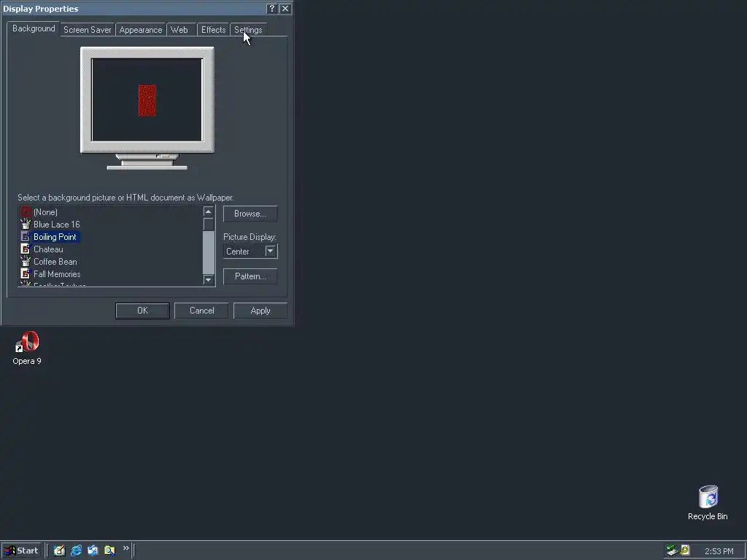Expand the quick launch overflow chevron
Screen dimensions: 747x560
(x=125, y=548)
